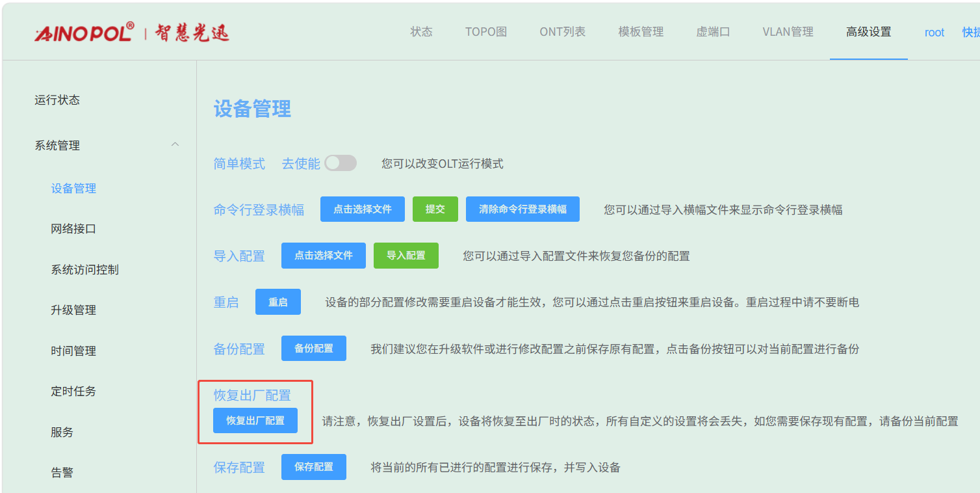
Task: Open the 虚端口 tab
Action: point(713,32)
